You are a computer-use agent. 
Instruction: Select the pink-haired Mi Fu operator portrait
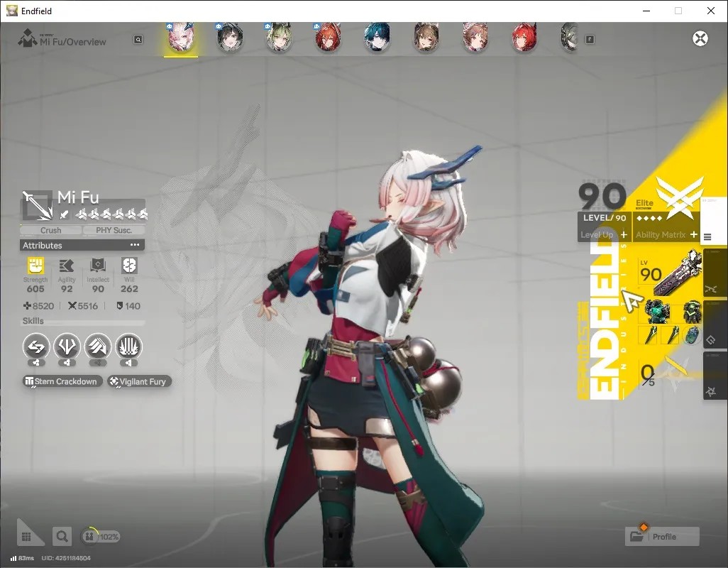(181, 38)
